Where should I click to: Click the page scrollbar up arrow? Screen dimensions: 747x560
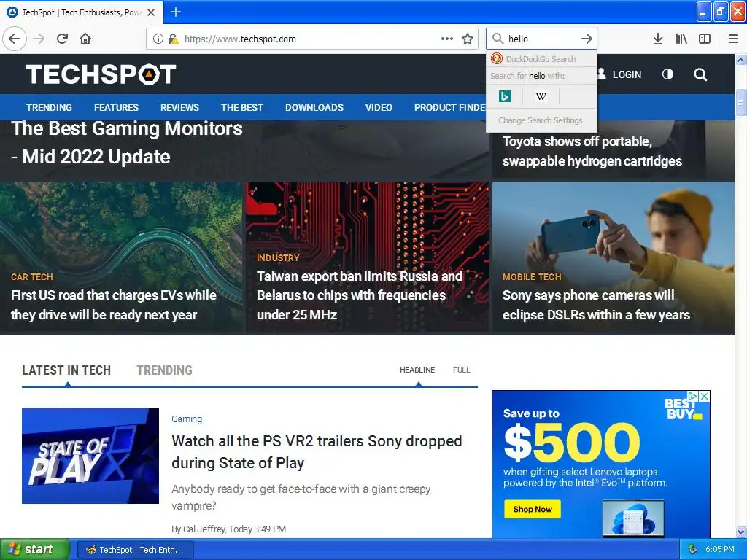tap(741, 60)
